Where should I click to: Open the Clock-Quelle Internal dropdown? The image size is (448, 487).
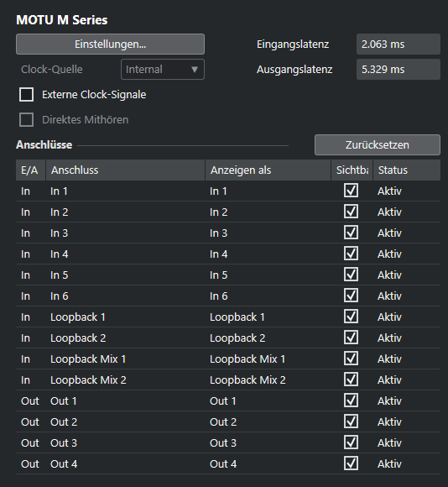163,69
